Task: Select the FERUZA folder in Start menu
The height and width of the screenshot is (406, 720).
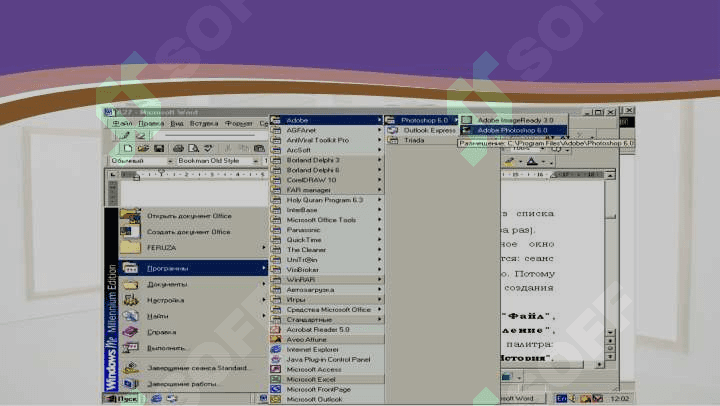Action: [193, 248]
